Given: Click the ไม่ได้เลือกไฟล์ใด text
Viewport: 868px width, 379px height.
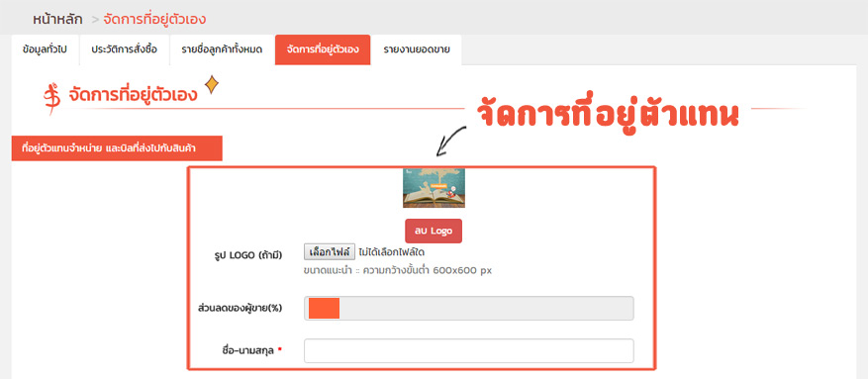Looking at the screenshot, I should [392, 252].
